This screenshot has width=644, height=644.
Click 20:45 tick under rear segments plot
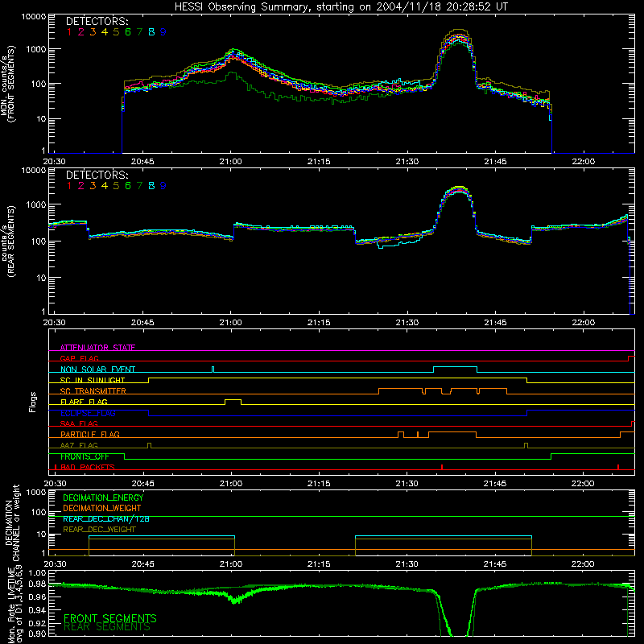click(142, 323)
